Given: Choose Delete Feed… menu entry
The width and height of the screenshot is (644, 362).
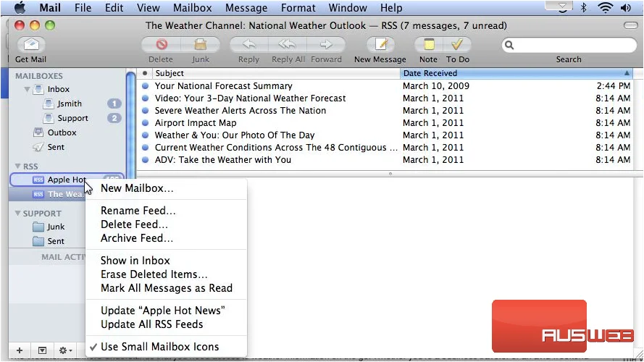Looking at the screenshot, I should click(x=134, y=224).
